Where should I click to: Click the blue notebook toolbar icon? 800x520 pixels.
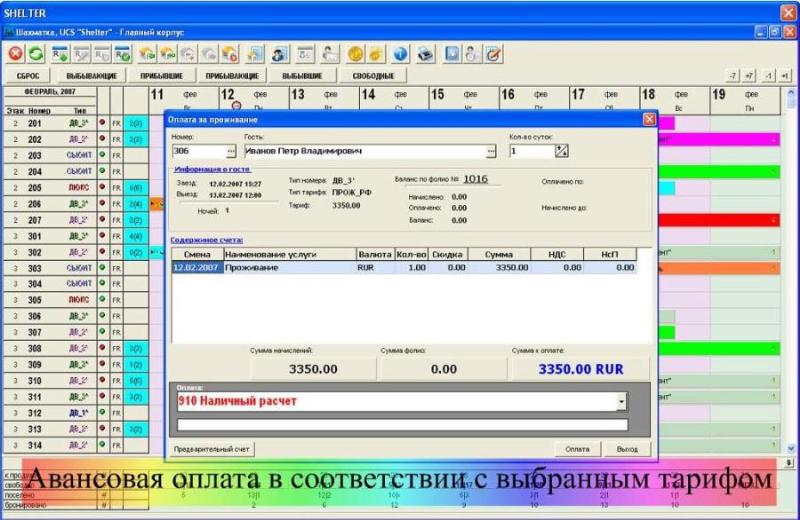pos(452,54)
